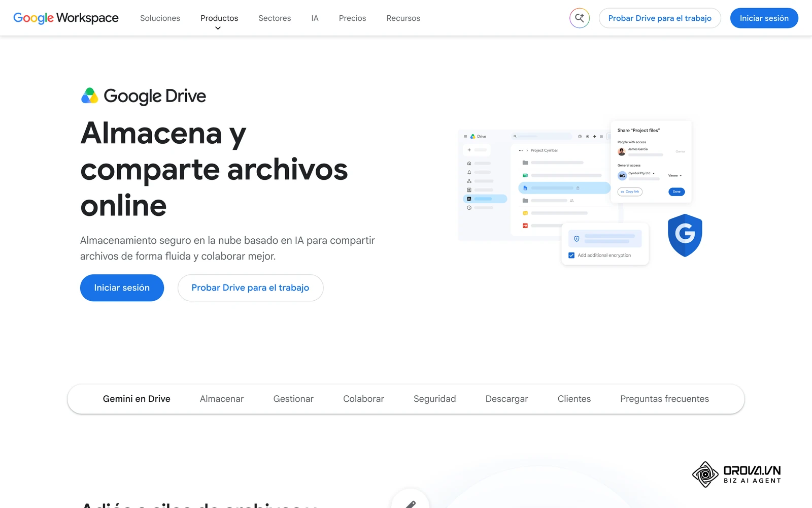Viewport: 812px width, 508px height.
Task: Open the Recursos menu
Action: click(x=403, y=18)
